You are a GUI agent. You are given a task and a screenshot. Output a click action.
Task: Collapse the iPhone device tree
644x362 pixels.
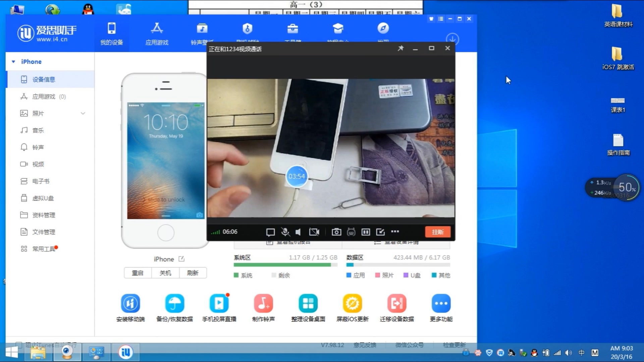[x=13, y=62]
